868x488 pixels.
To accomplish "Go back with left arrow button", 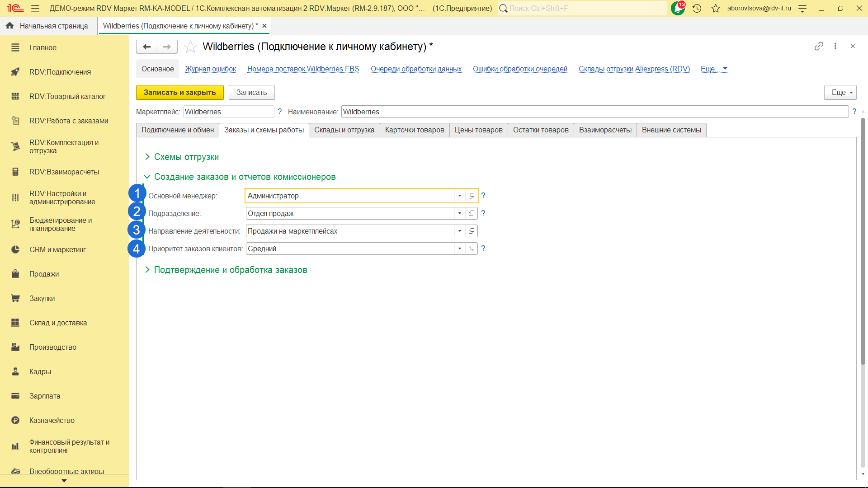I will [x=146, y=47].
